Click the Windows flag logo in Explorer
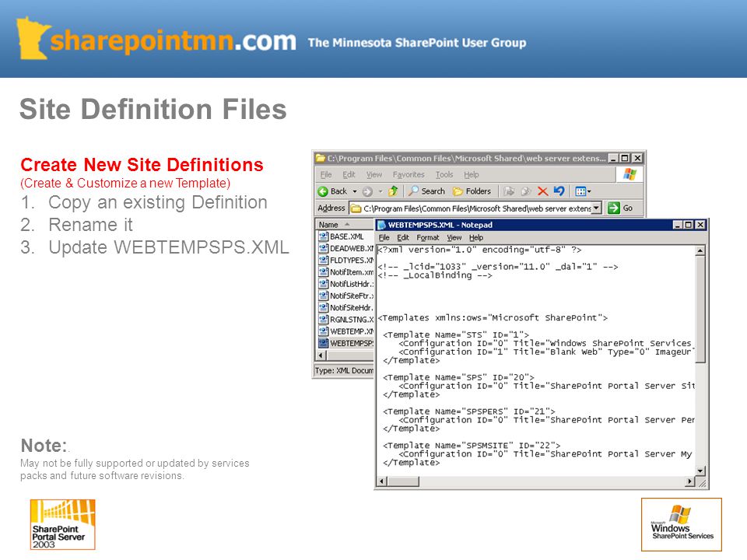747x560 pixels. 630,174
